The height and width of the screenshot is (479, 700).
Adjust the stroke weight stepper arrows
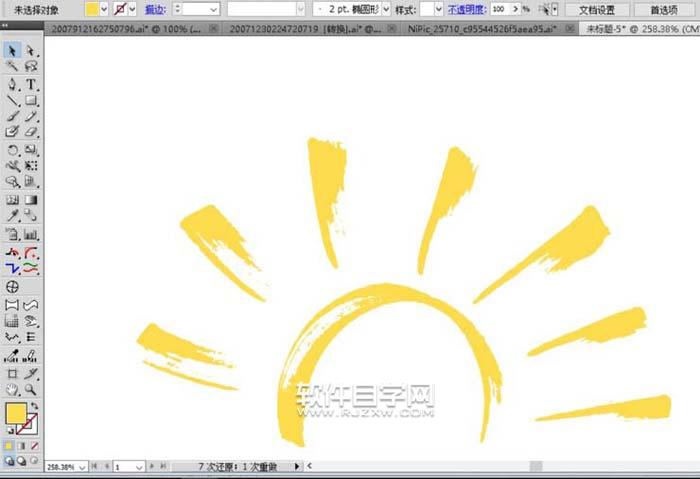click(177, 9)
